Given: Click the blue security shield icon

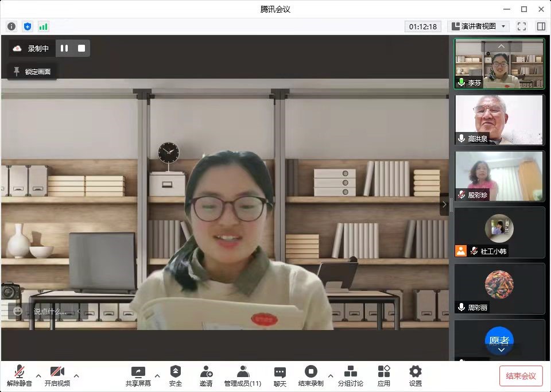Looking at the screenshot, I should pos(28,26).
